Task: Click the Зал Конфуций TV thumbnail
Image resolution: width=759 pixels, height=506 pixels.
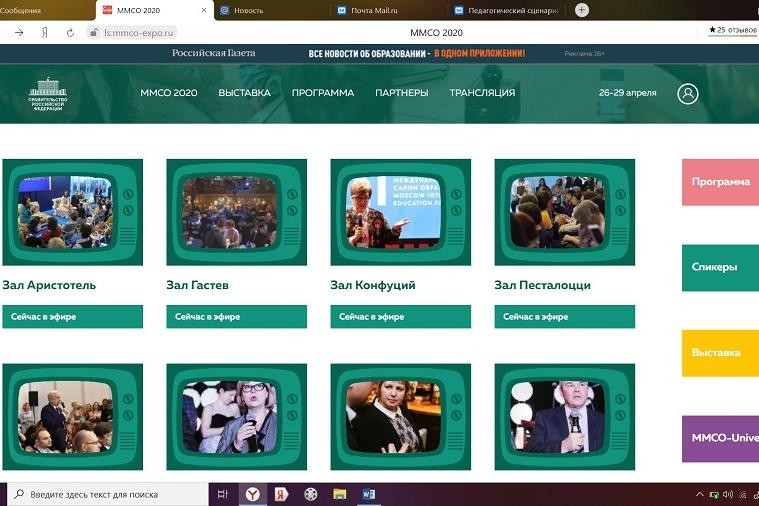Action: (x=400, y=212)
